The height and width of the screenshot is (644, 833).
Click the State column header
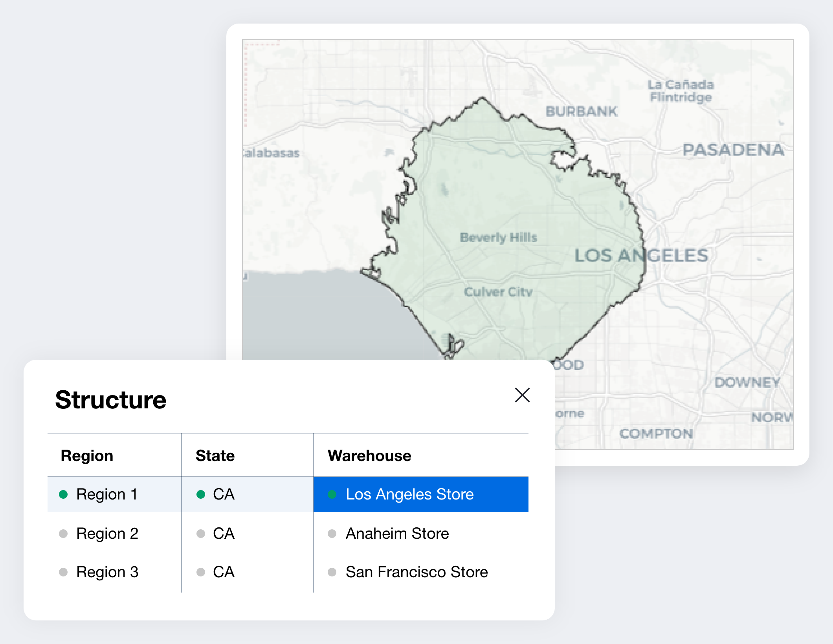(x=215, y=456)
